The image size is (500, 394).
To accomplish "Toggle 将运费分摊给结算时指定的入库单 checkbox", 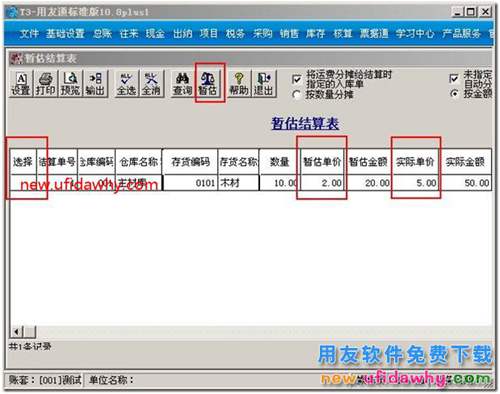I will point(296,79).
